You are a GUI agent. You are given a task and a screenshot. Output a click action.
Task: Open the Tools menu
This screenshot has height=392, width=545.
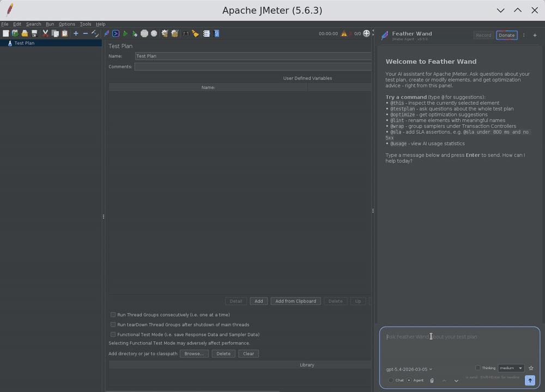tap(85, 24)
